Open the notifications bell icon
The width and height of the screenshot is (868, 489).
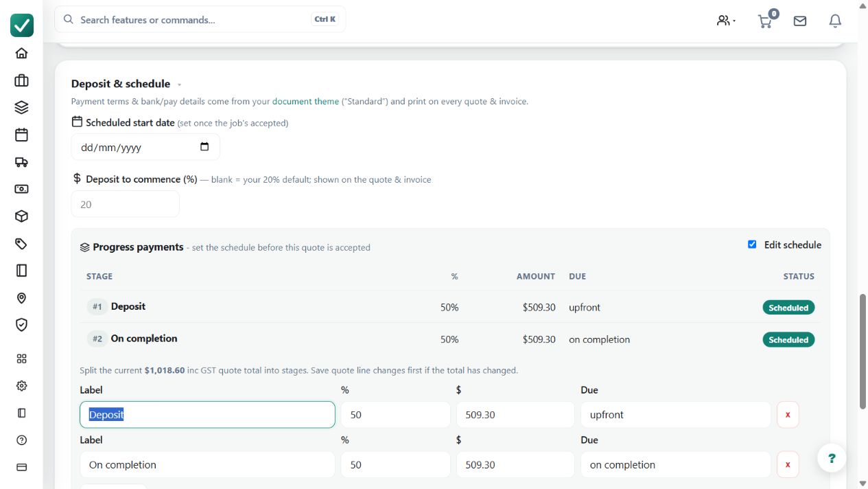tap(835, 21)
